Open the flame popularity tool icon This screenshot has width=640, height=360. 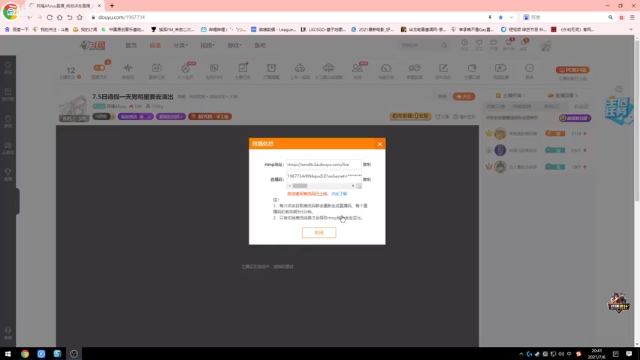pyautogui.click(x=185, y=68)
